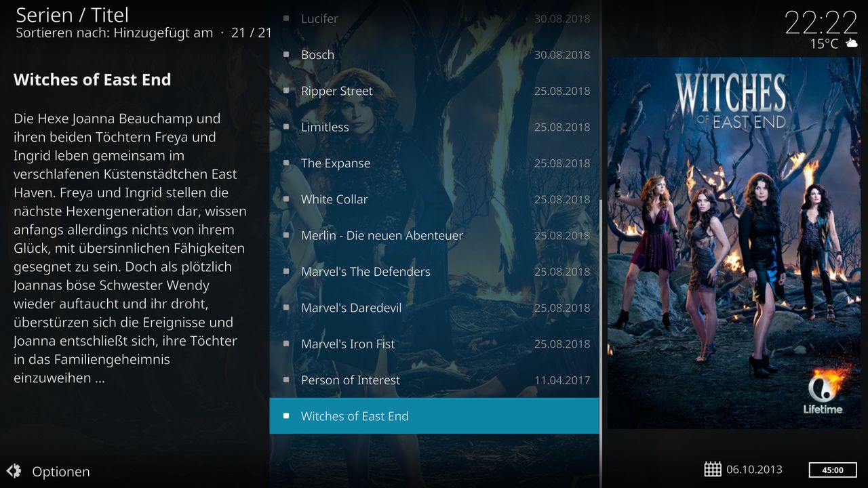Click the date 30.08.2018 in the Bosch row
Screen dimensions: 868x488
point(562,55)
